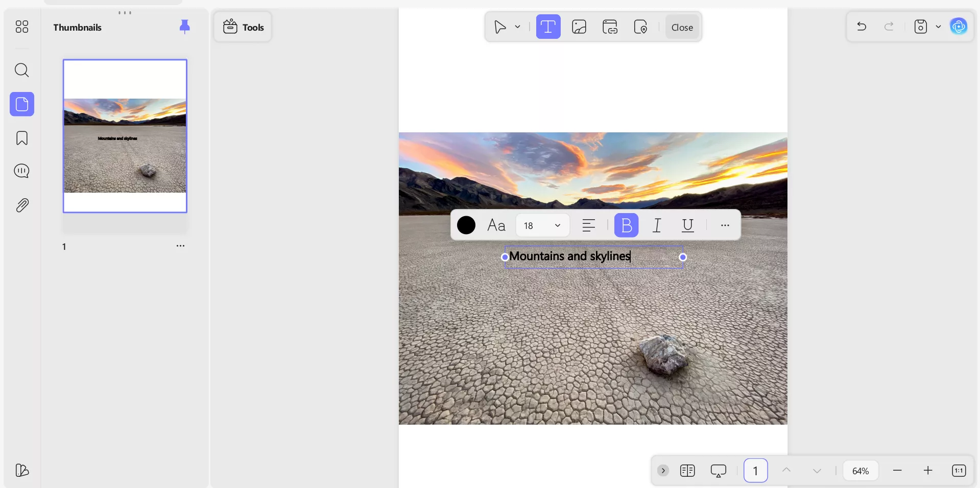Viewport: 980px width, 488px height.
Task: Select the page 1 thumbnail
Action: pyautogui.click(x=125, y=136)
